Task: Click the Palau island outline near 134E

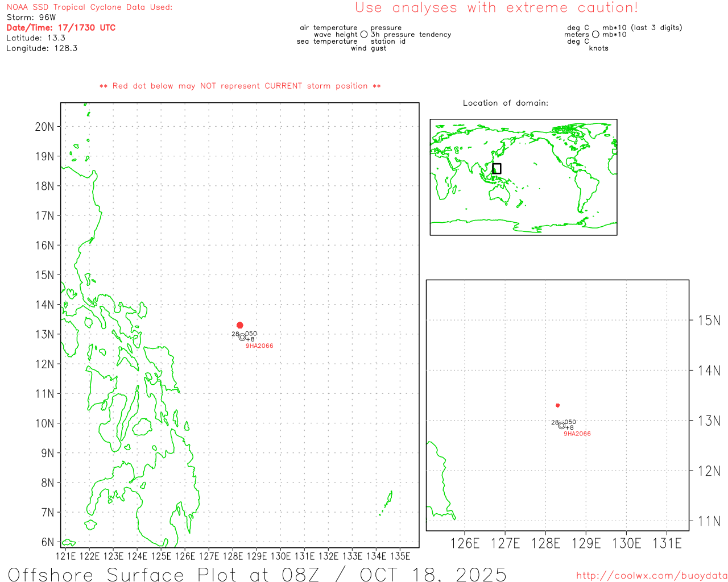Action: [388, 501]
